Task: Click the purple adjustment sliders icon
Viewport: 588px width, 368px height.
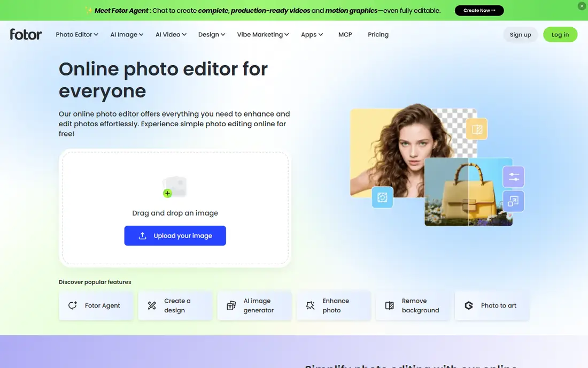Action: (513, 177)
